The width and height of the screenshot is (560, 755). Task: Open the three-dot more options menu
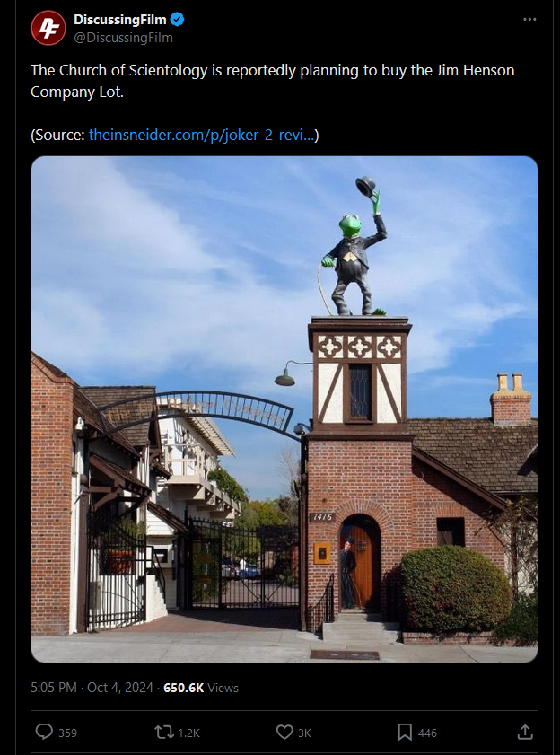click(x=529, y=19)
